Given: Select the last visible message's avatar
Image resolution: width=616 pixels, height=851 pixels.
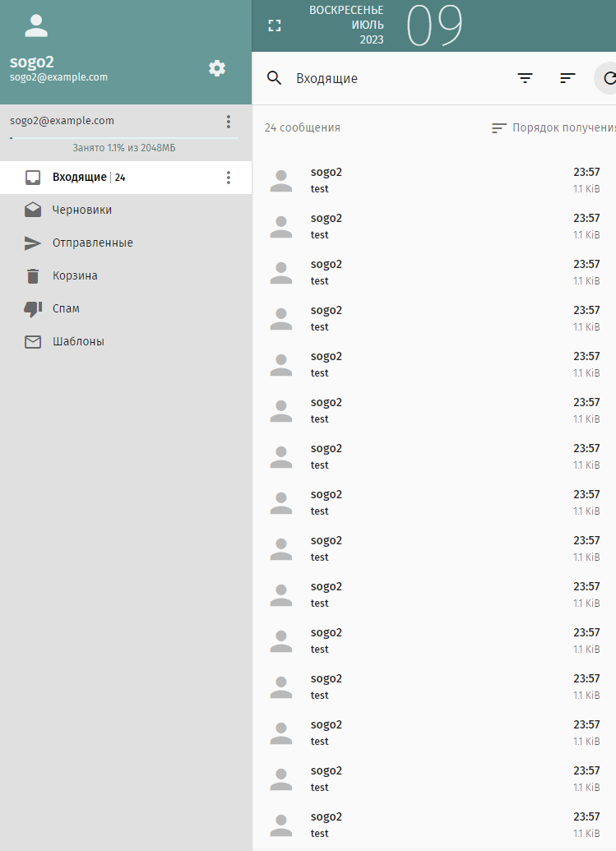Looking at the screenshot, I should point(281,826).
